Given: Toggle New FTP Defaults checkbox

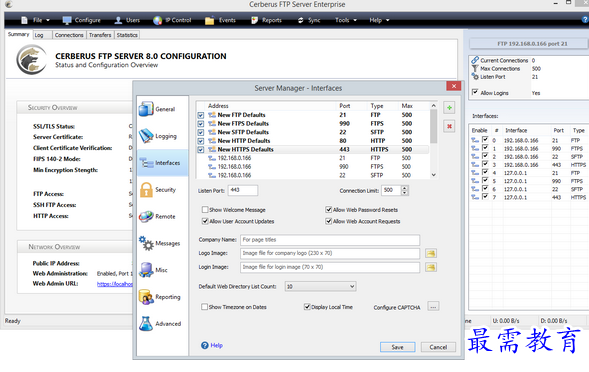Looking at the screenshot, I should tap(201, 115).
